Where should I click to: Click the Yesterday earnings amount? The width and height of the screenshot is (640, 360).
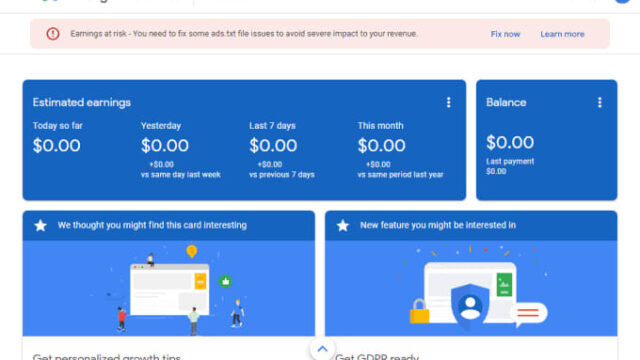tap(164, 146)
